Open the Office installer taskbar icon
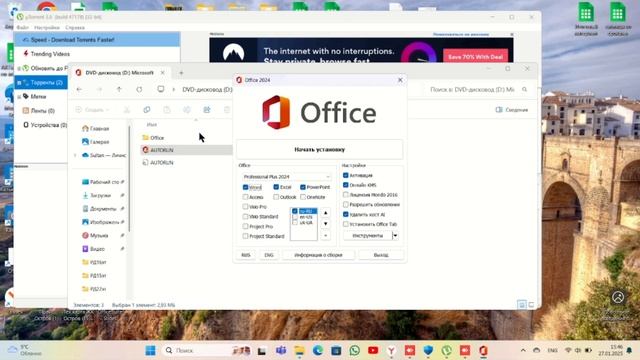Image resolution: width=640 pixels, height=360 pixels. tap(483, 350)
